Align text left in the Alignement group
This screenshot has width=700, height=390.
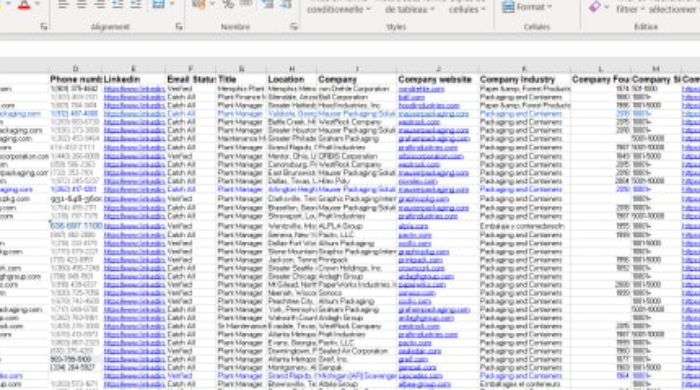[63, 4]
